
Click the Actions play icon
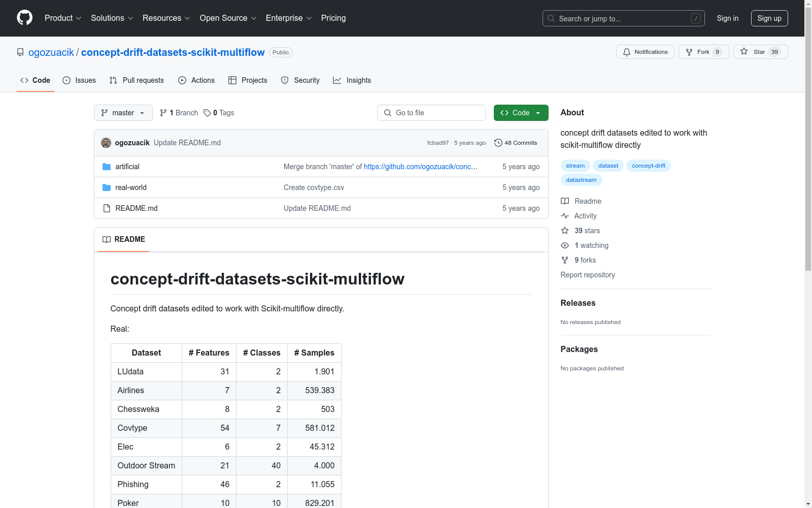(x=182, y=80)
